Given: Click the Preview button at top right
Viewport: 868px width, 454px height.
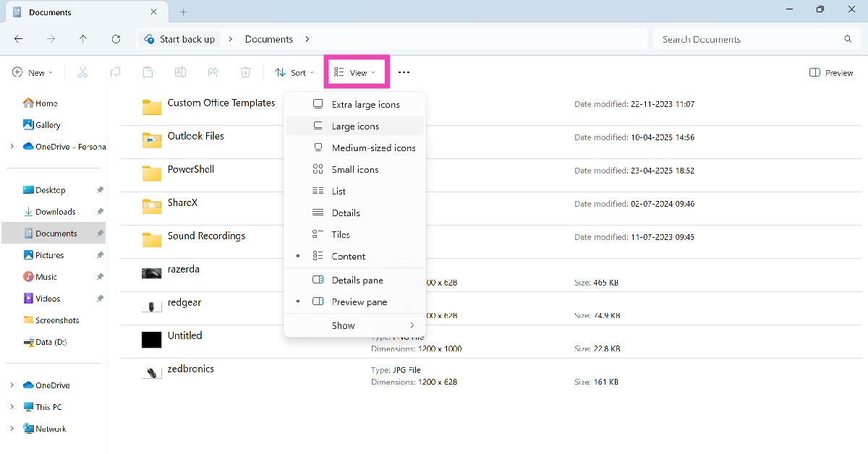Looking at the screenshot, I should [x=831, y=72].
